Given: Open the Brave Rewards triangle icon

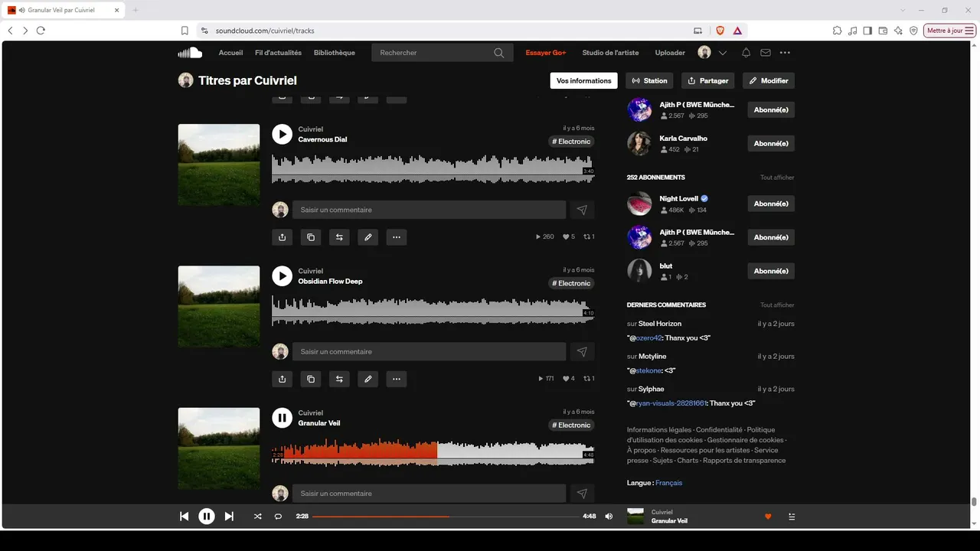Looking at the screenshot, I should (737, 31).
